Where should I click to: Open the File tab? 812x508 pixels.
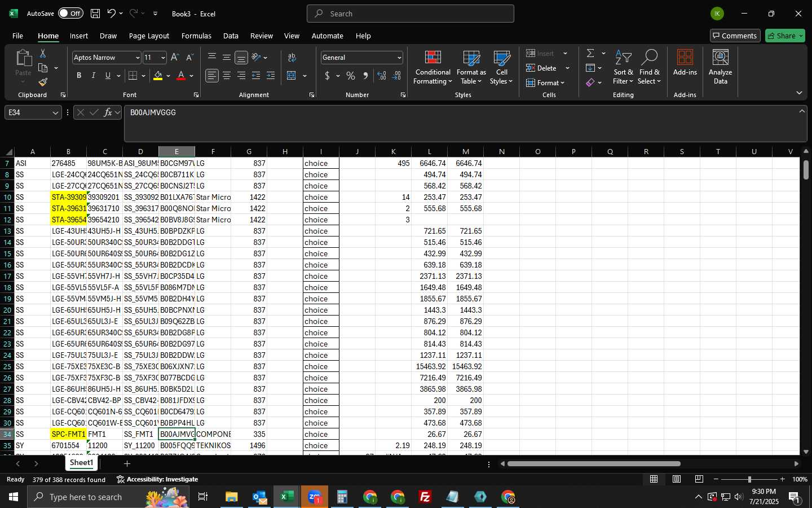pos(17,36)
